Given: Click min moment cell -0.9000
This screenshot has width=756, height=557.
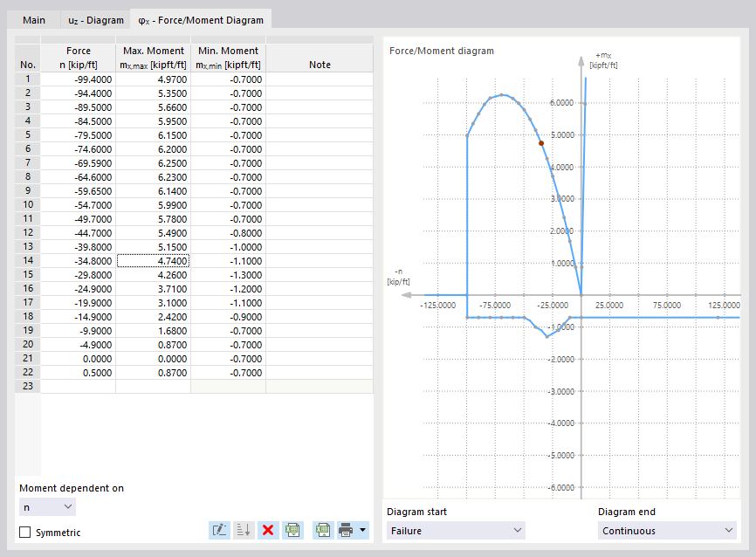Looking at the screenshot, I should (229, 317).
